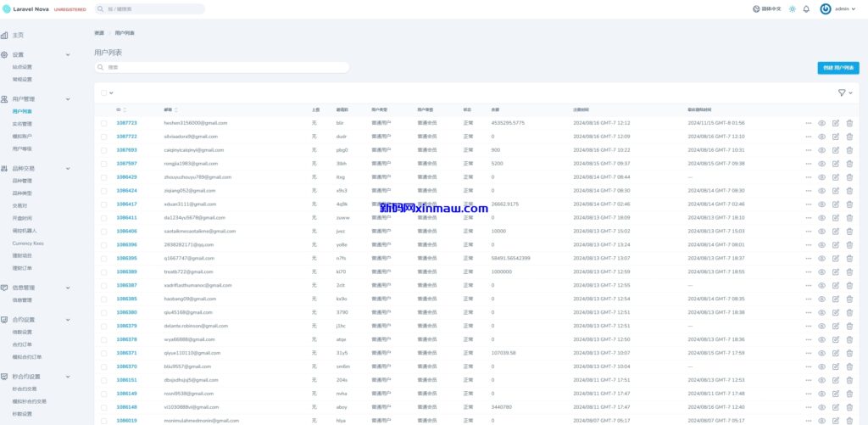Click trash icon for user 1086424
This screenshot has height=425, width=868.
[x=849, y=191]
